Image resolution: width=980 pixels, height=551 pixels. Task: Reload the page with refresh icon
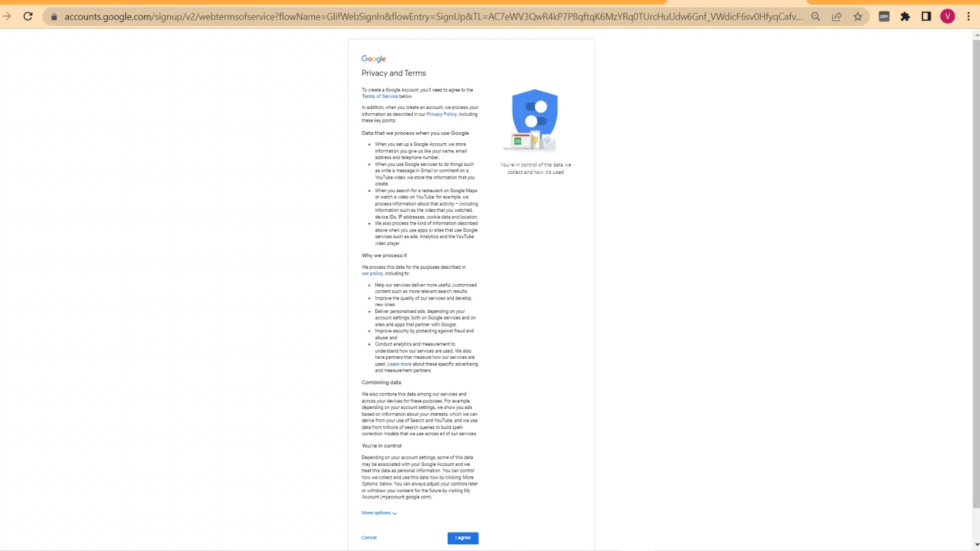click(28, 17)
